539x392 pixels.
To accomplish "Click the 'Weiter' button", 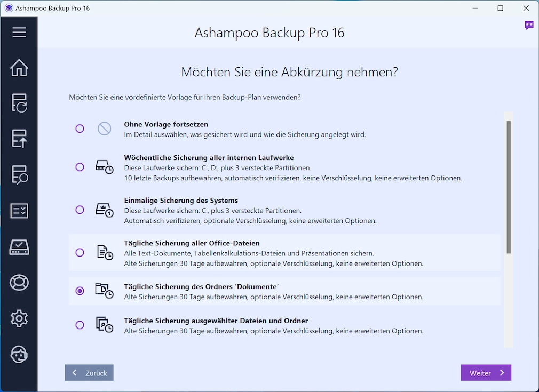I will coord(486,373).
